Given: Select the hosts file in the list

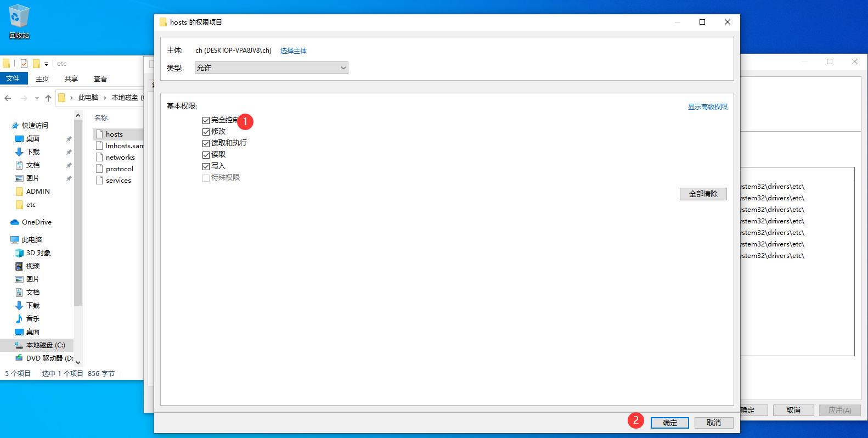Looking at the screenshot, I should coord(118,134).
